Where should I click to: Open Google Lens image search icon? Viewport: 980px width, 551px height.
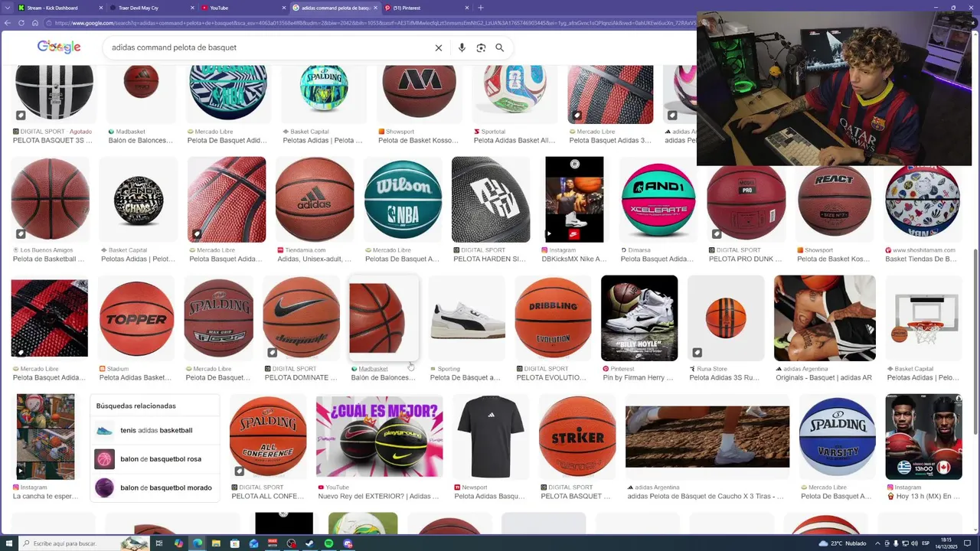point(481,47)
